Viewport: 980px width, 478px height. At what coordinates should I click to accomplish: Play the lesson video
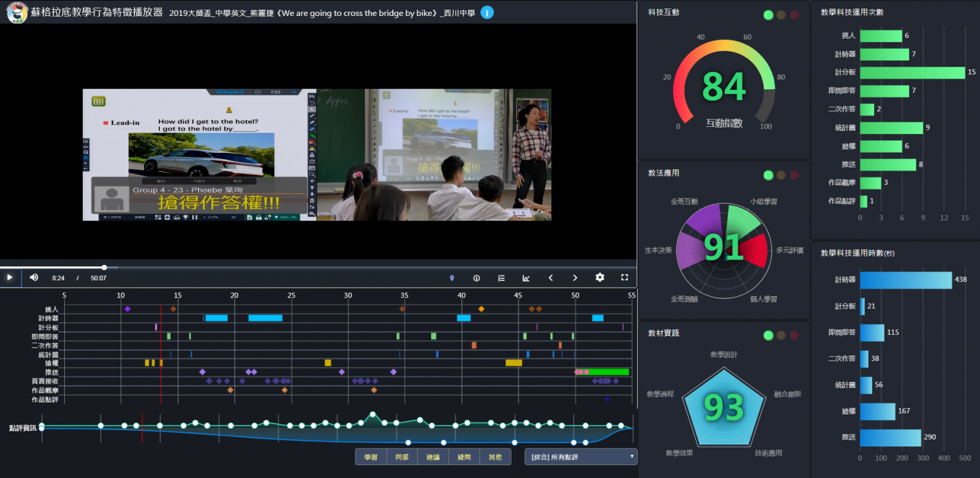(10, 277)
